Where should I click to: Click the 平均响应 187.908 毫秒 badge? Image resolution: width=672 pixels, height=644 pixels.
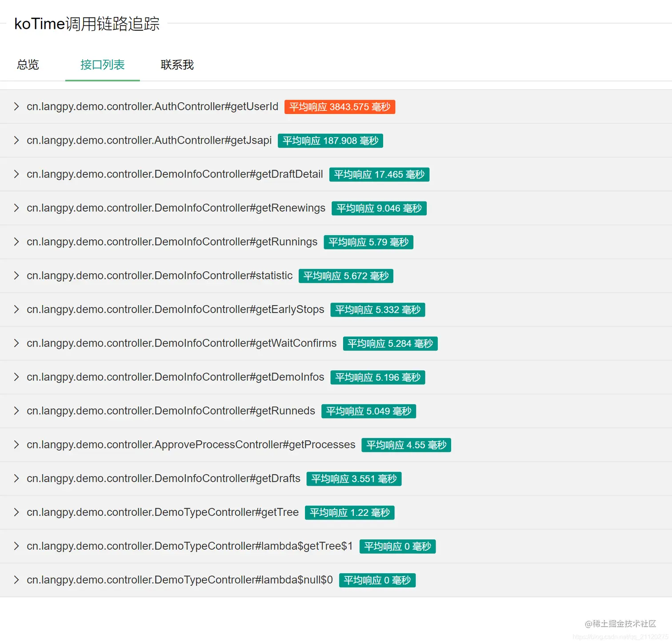click(x=330, y=141)
